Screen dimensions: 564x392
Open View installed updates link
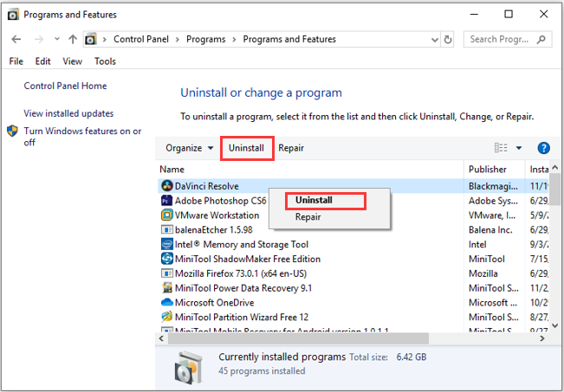68,113
